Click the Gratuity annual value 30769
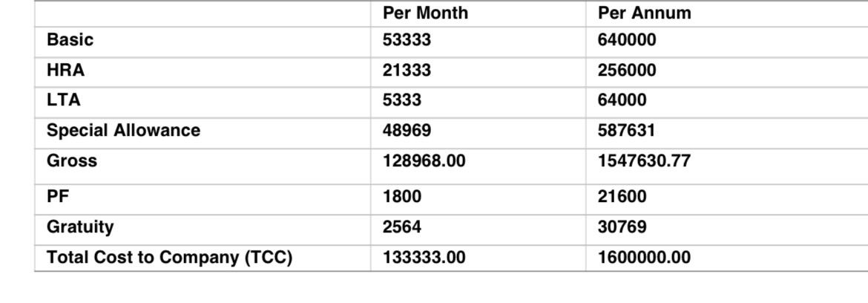 pos(622,227)
